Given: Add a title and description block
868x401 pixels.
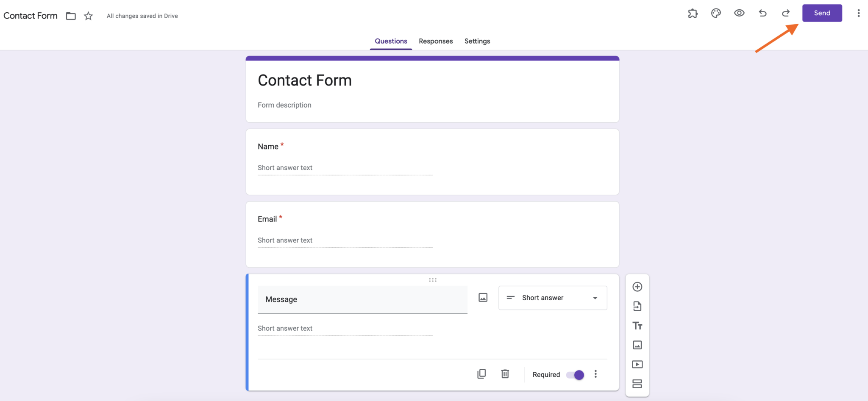Looking at the screenshot, I should 637,325.
